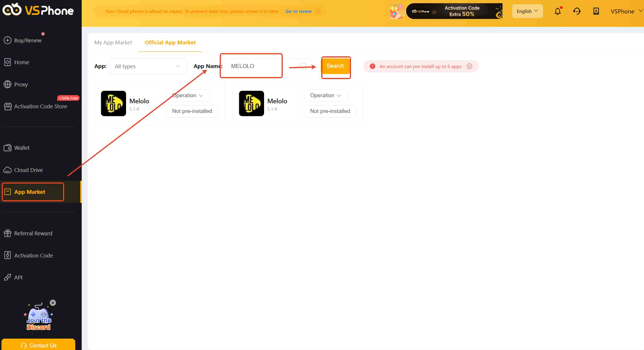
Task: Switch to My App Market tab
Action: coord(113,43)
